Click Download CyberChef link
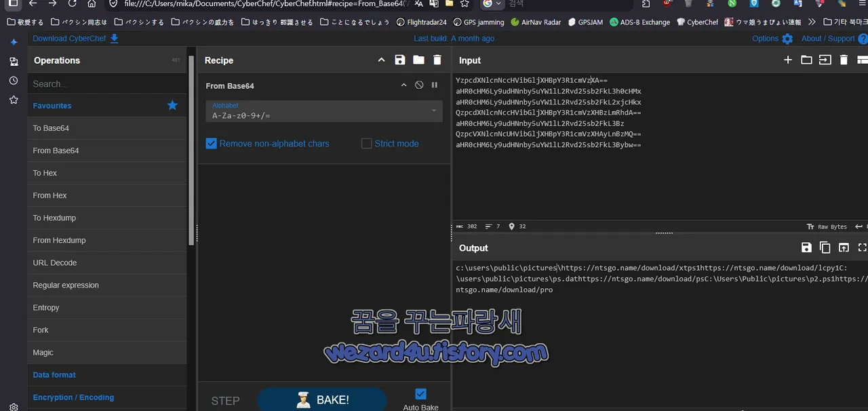This screenshot has width=868, height=411. click(x=75, y=39)
